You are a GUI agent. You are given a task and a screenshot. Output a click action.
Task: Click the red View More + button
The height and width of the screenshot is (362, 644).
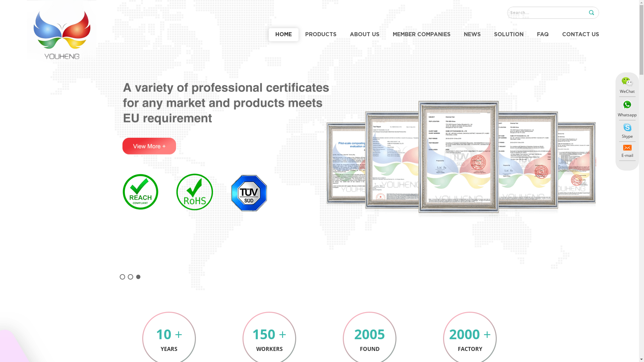pyautogui.click(x=149, y=146)
